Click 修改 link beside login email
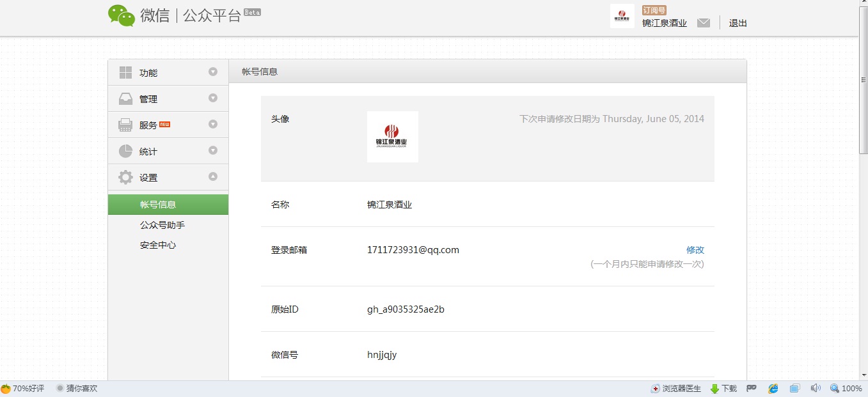Viewport: 868px width, 397px height. [695, 250]
